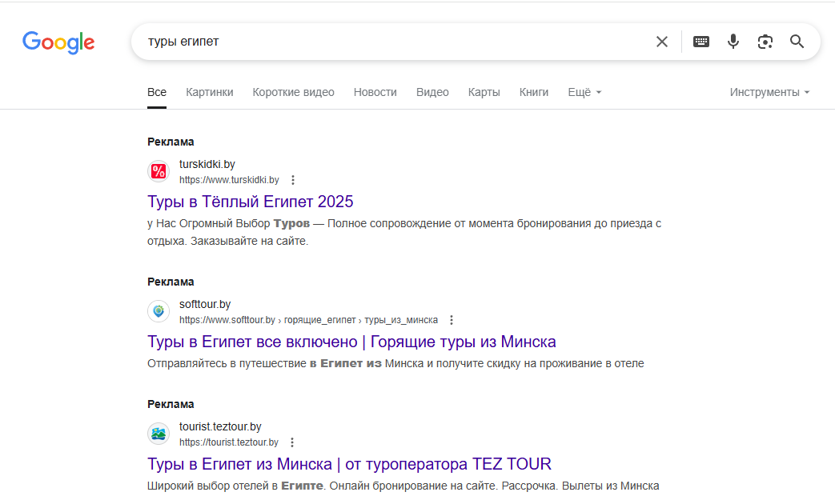
Task: Open the Книги tab
Action: click(x=534, y=92)
